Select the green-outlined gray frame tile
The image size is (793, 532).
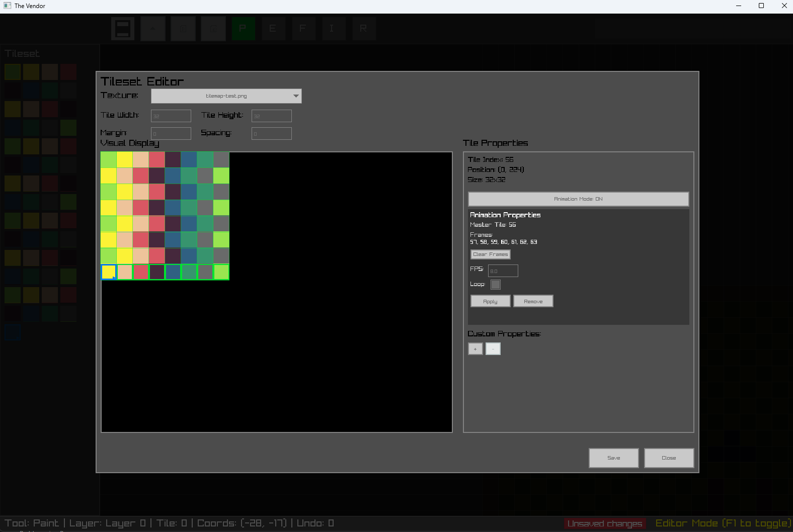coord(205,272)
